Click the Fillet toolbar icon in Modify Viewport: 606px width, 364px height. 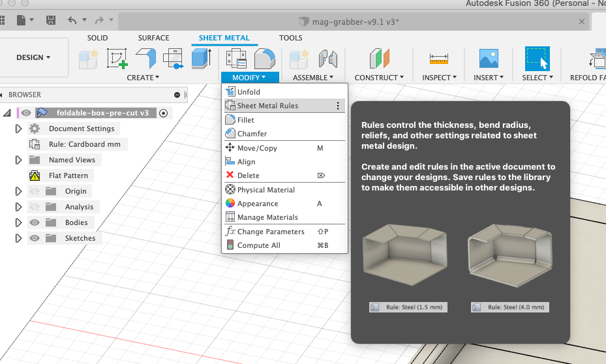click(265, 59)
